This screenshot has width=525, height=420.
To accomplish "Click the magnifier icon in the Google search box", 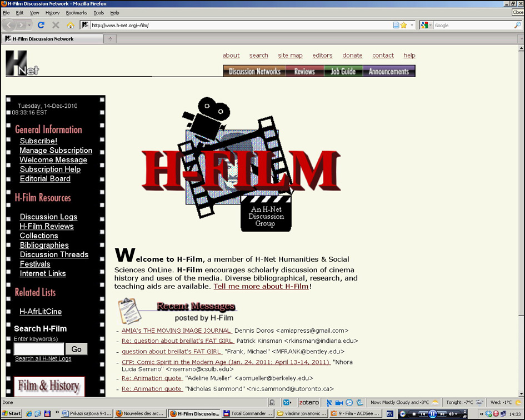I will tap(518, 25).
